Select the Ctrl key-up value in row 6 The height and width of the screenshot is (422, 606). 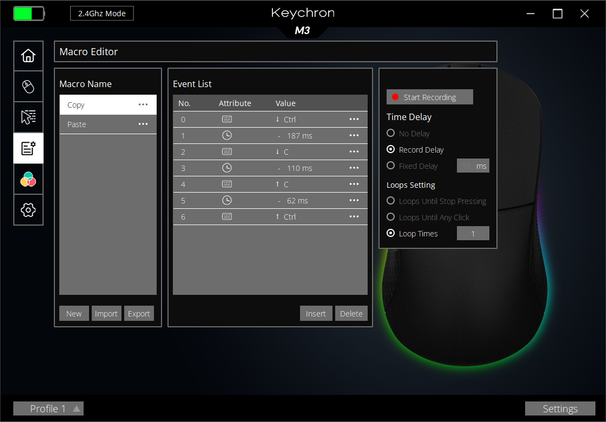click(x=286, y=217)
